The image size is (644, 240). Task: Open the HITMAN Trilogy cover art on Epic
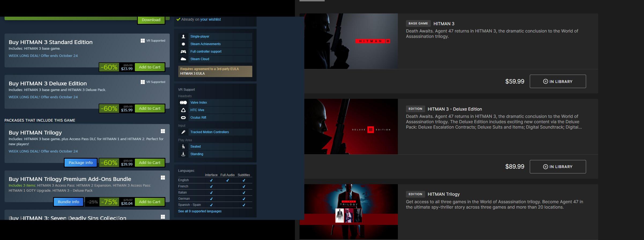pos(349,212)
